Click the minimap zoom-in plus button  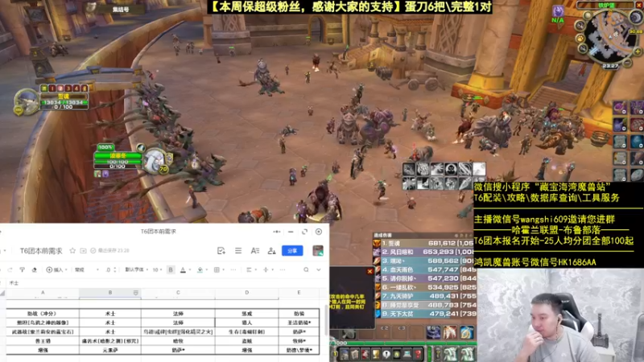tap(638, 51)
